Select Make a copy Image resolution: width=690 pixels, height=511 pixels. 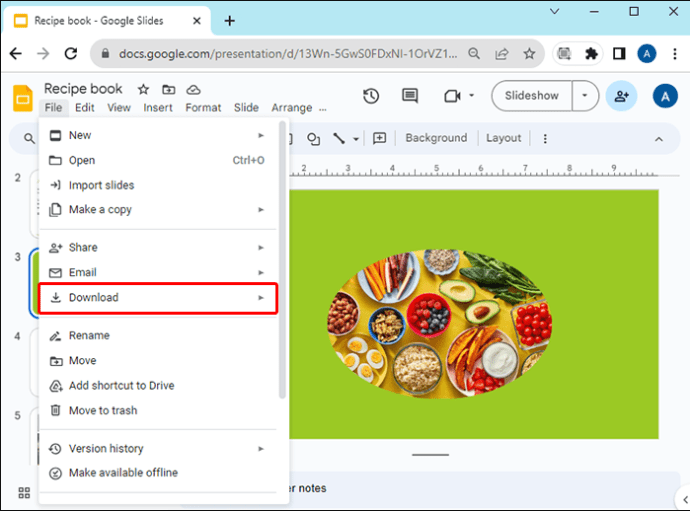point(157,210)
